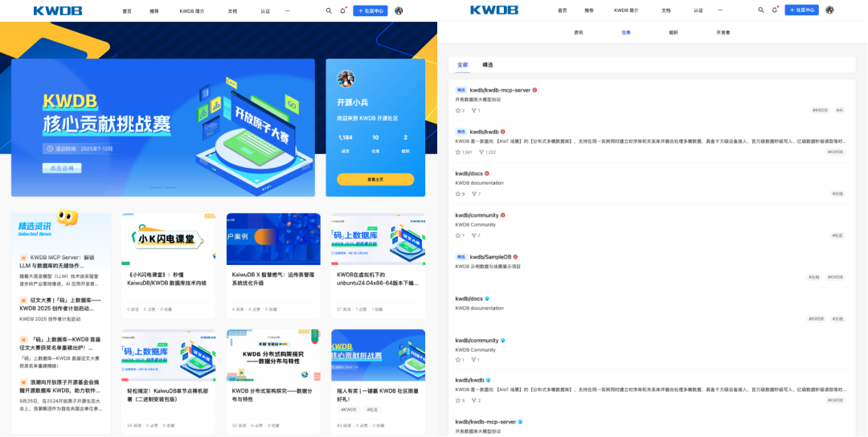Click #社区 tag under 摇人有奖 article card
The width and height of the screenshot is (868, 437).
tap(373, 410)
